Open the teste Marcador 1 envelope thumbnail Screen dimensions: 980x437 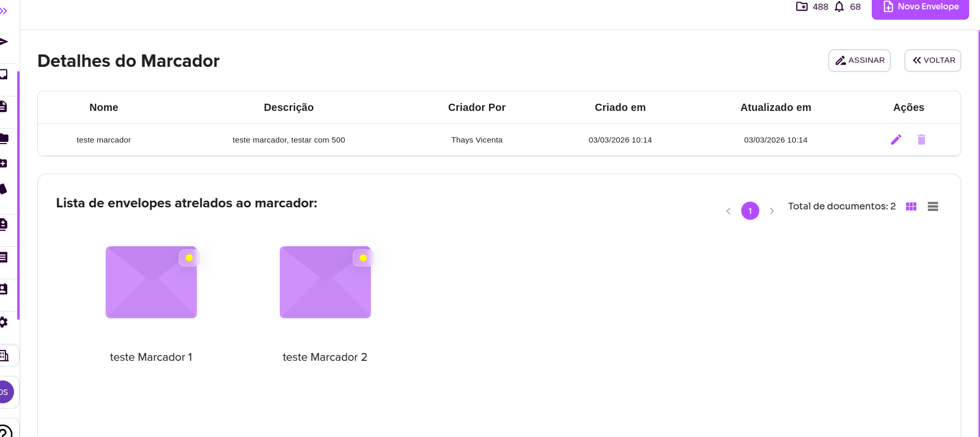(x=151, y=282)
